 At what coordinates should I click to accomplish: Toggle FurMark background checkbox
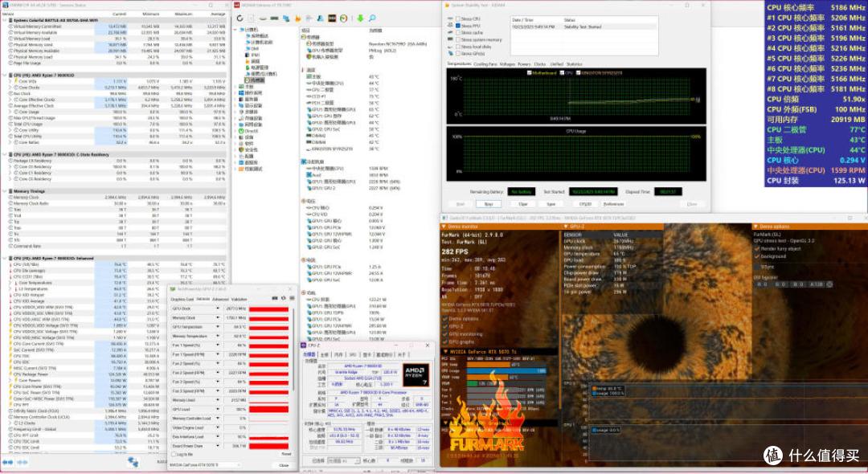[756, 256]
